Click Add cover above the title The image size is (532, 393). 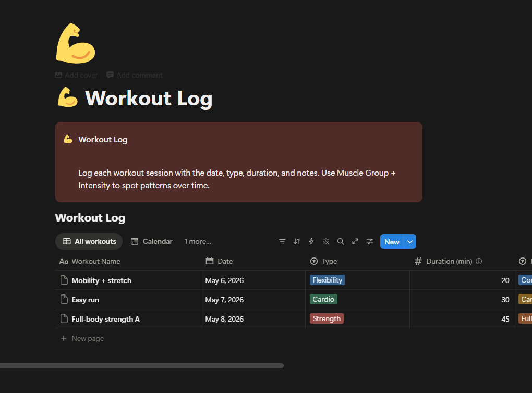(76, 75)
